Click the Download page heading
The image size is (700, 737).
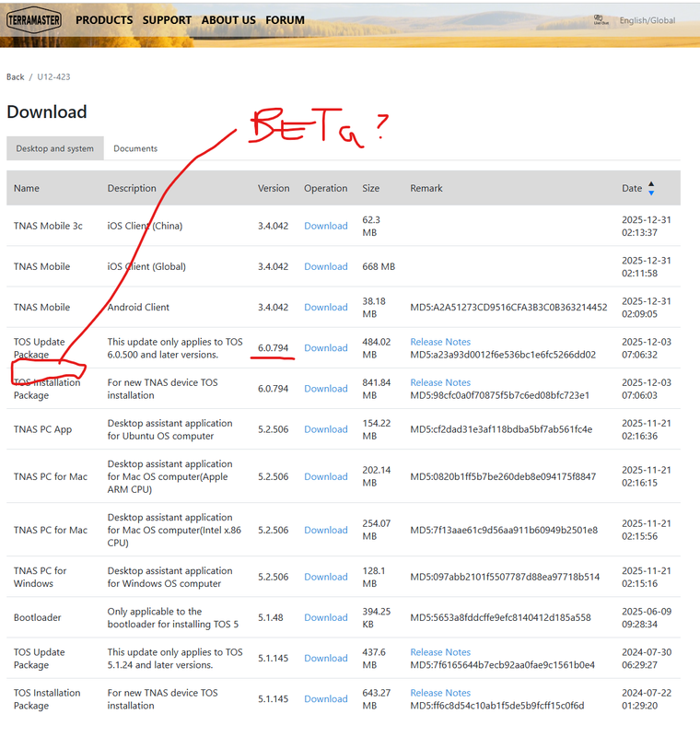46,111
